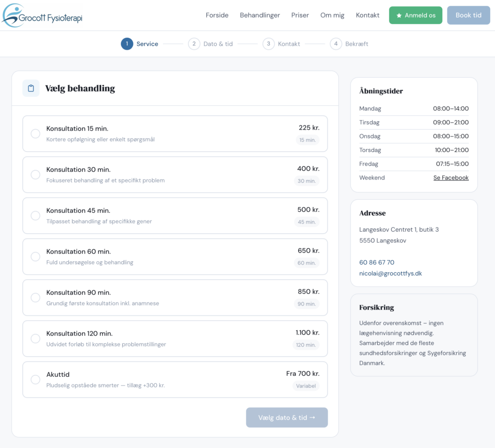The image size is (495, 448).
Task: Click the Book tid button
Action: pos(468,15)
